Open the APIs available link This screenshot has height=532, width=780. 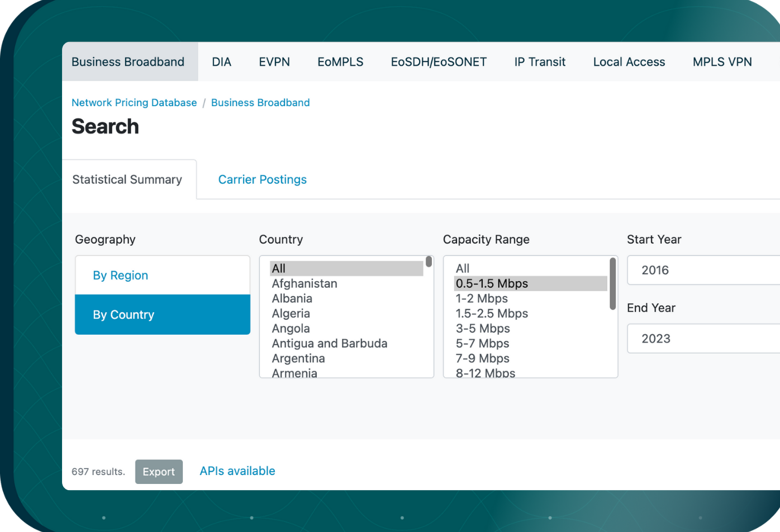pyautogui.click(x=237, y=471)
